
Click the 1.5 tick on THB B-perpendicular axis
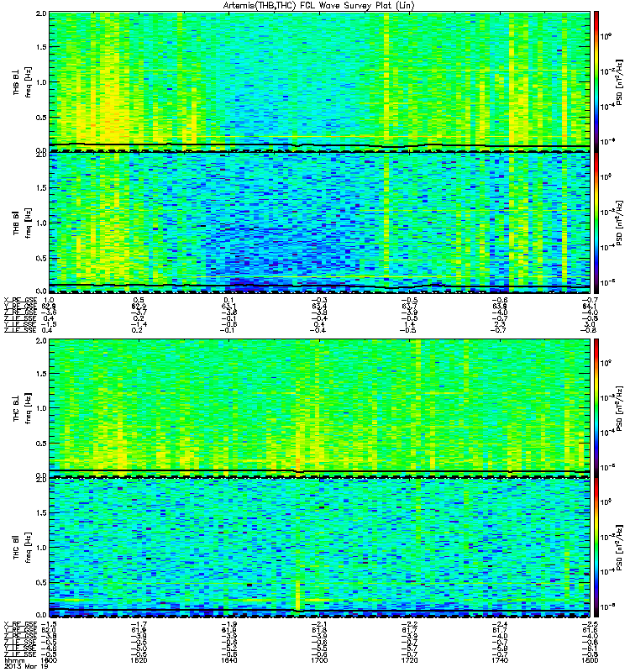(41, 47)
